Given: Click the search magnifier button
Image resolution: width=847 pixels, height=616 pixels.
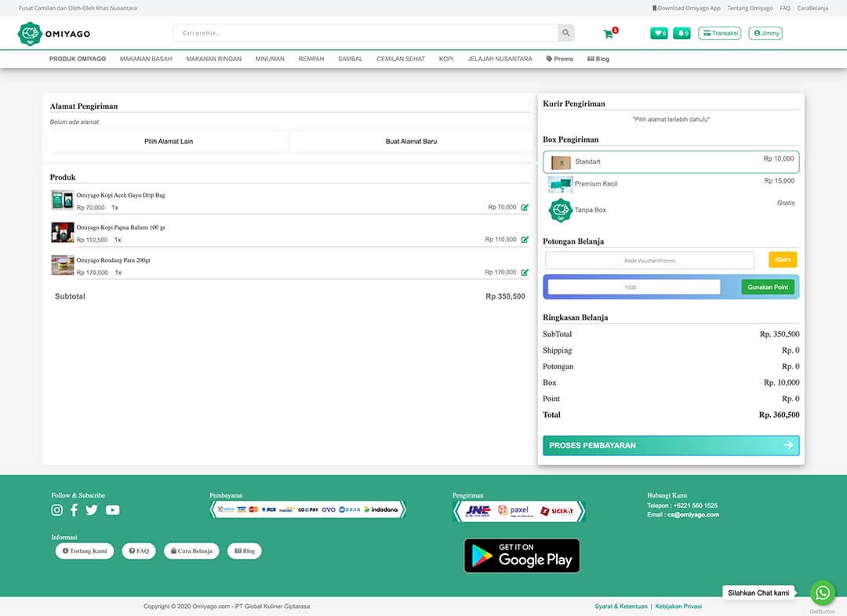Looking at the screenshot, I should click(x=565, y=33).
